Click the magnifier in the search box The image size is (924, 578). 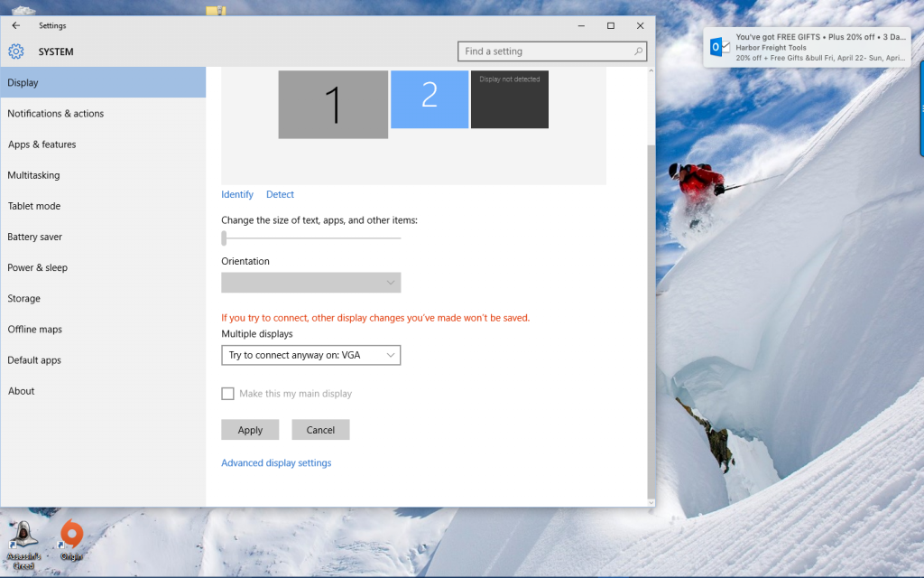(638, 51)
